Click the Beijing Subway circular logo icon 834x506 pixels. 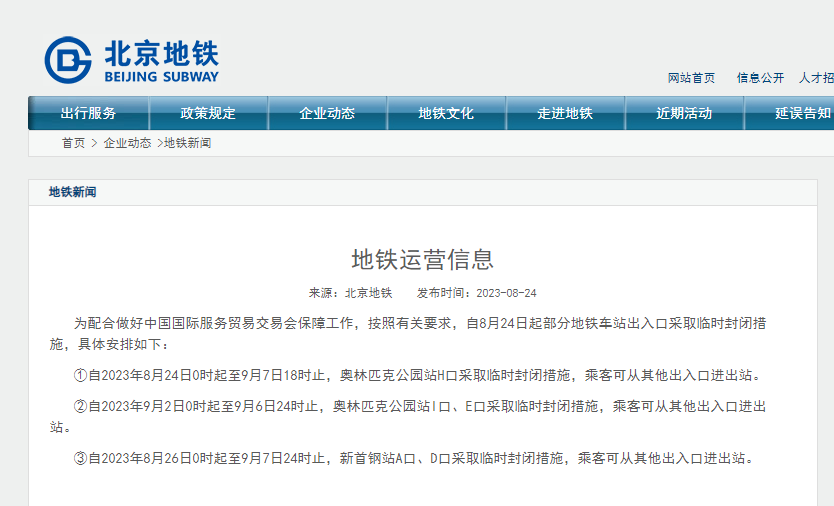click(68, 60)
